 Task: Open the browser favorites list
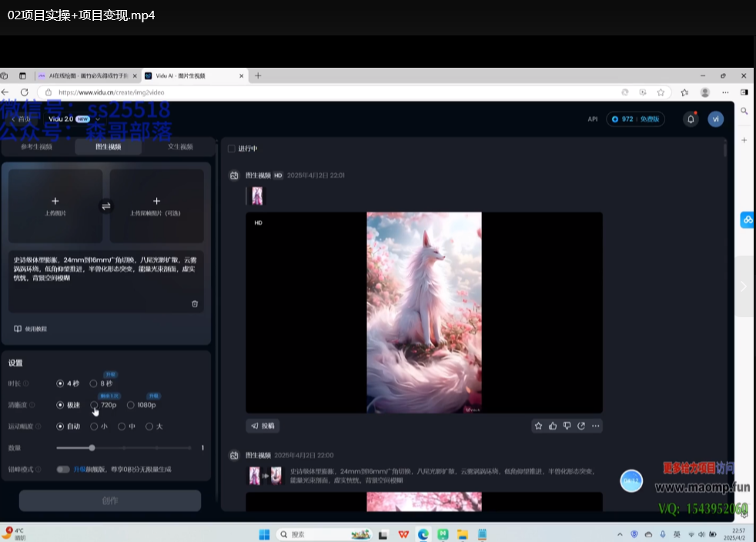[x=684, y=92]
